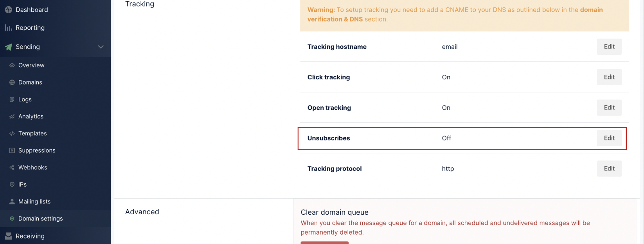Click the Sending paper plane icon
644x244 pixels.
[x=8, y=47]
